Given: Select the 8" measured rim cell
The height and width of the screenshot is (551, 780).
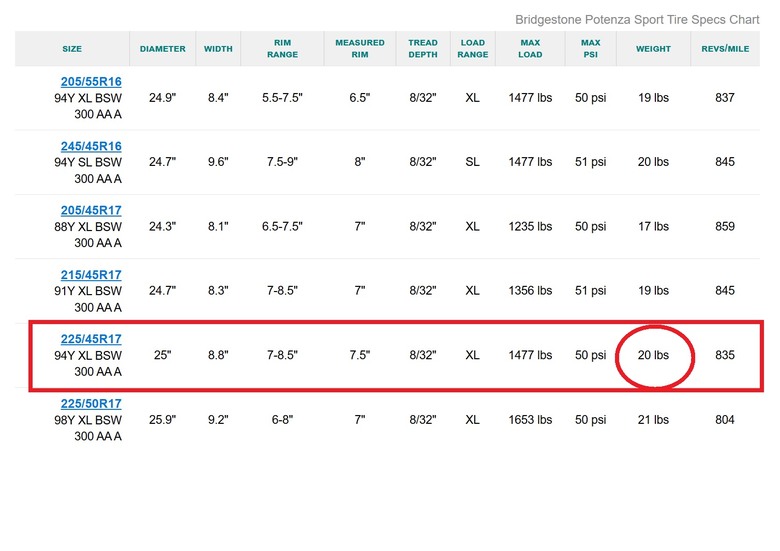Looking at the screenshot, I should (x=360, y=162).
